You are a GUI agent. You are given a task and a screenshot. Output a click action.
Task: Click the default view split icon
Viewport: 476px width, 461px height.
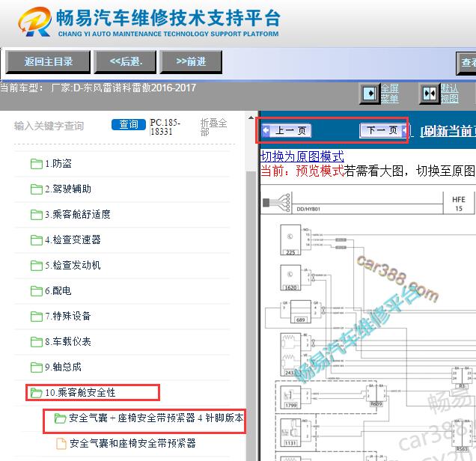430,94
